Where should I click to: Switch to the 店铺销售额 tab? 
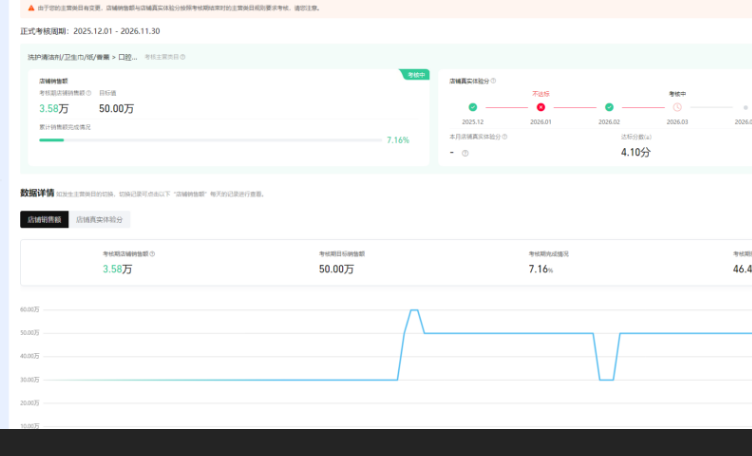(x=44, y=219)
